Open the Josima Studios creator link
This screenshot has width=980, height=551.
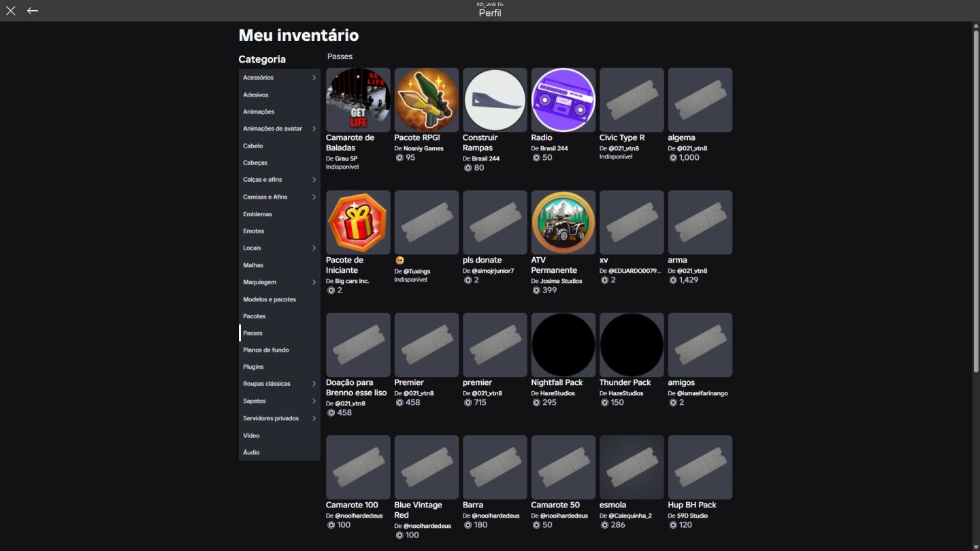[x=561, y=281]
